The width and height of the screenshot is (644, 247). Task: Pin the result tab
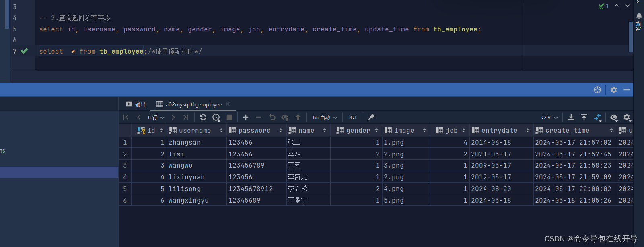tap(371, 117)
